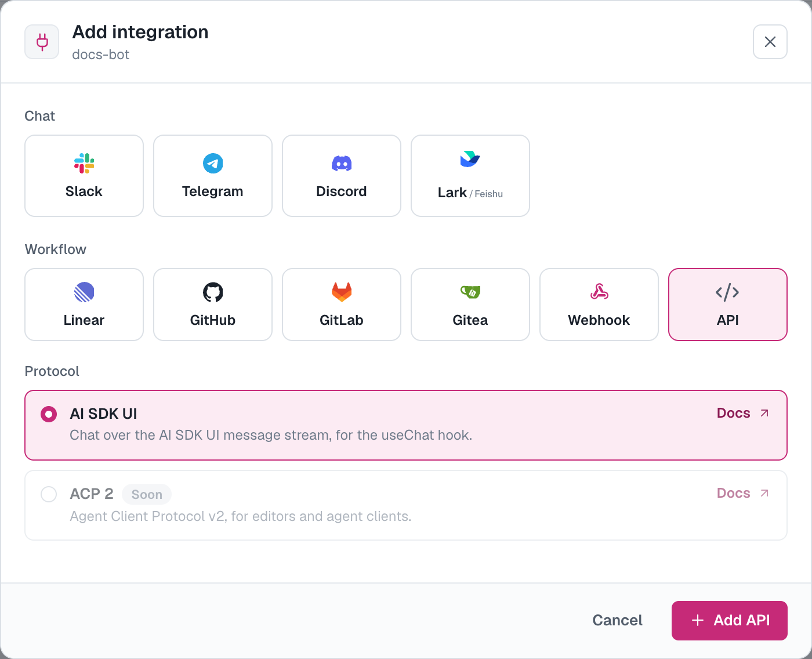Click the GitHub octocat icon
This screenshot has height=659, width=812.
coord(213,292)
